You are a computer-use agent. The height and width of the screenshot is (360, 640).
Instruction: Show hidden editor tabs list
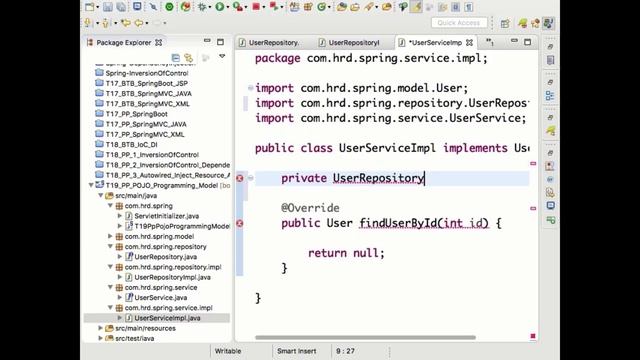[x=490, y=42]
